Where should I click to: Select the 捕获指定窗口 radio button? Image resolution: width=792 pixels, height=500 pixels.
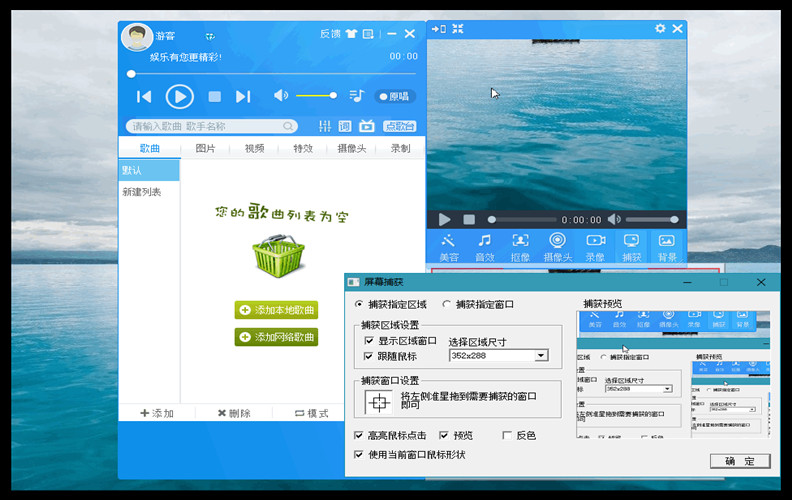coord(447,304)
